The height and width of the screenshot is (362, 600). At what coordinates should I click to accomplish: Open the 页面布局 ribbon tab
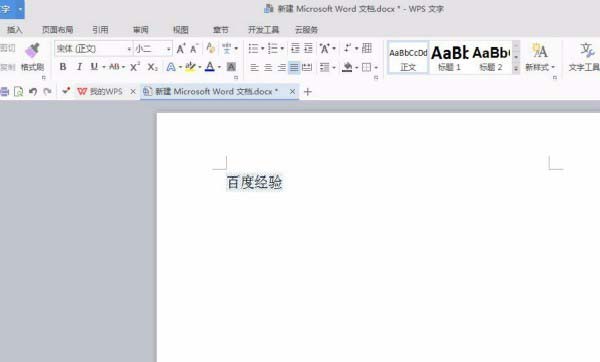coord(57,30)
